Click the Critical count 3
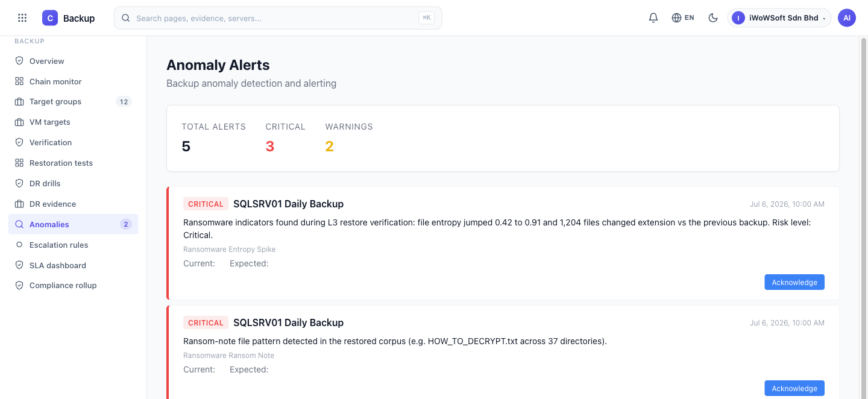The width and height of the screenshot is (868, 399). tap(270, 146)
